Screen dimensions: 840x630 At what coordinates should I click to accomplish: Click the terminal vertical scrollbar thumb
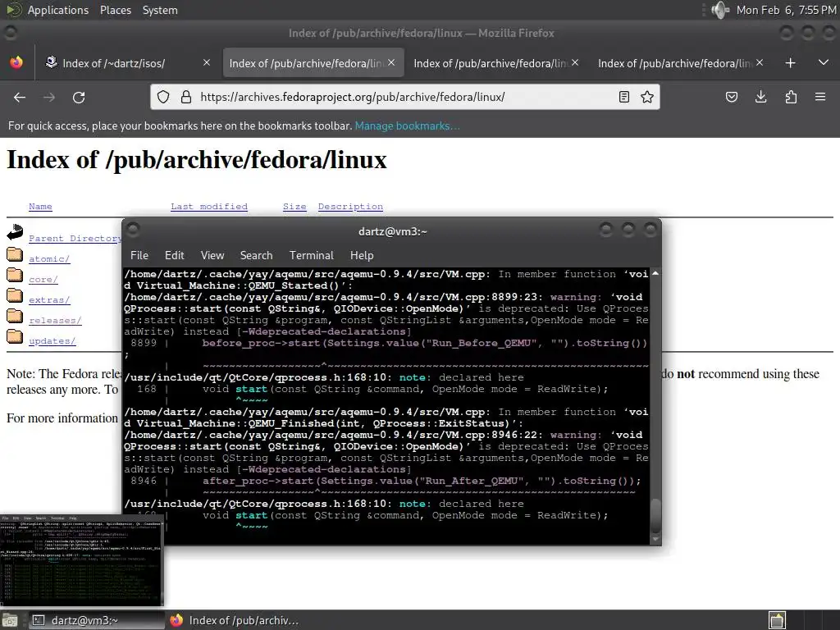click(655, 514)
